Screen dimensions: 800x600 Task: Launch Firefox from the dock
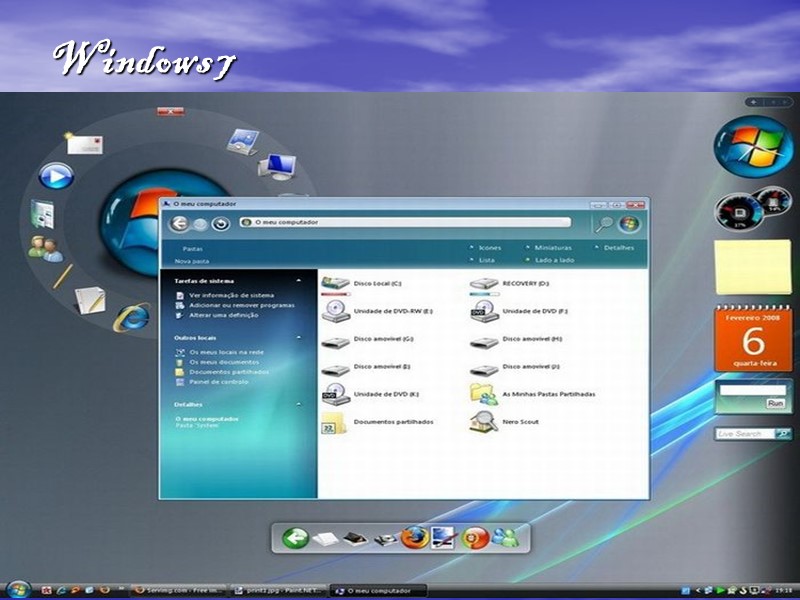415,537
